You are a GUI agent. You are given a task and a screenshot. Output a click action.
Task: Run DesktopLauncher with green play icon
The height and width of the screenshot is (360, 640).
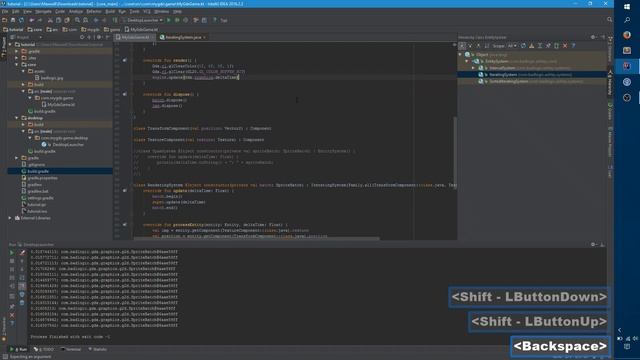[x=169, y=20]
